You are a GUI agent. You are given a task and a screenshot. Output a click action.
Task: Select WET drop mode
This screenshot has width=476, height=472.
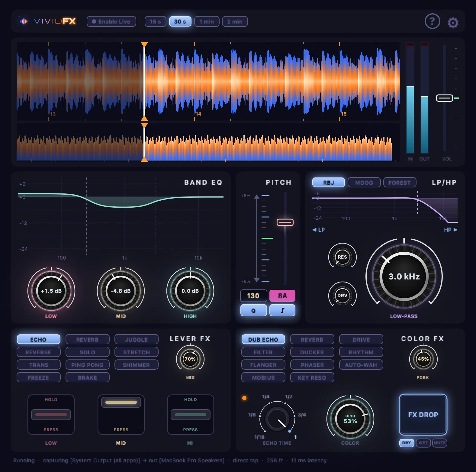[423, 443]
